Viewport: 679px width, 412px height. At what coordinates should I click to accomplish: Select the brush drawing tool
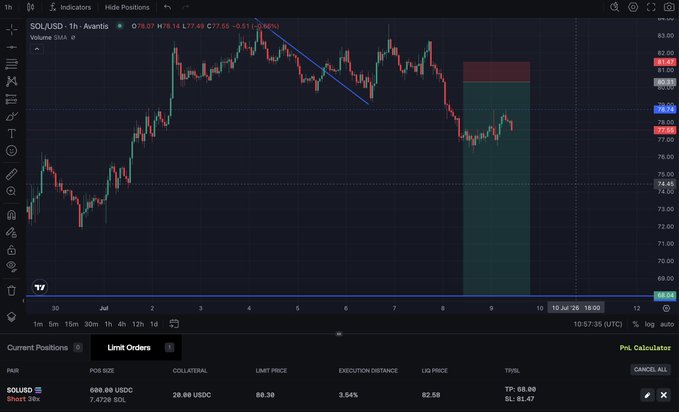click(x=12, y=116)
